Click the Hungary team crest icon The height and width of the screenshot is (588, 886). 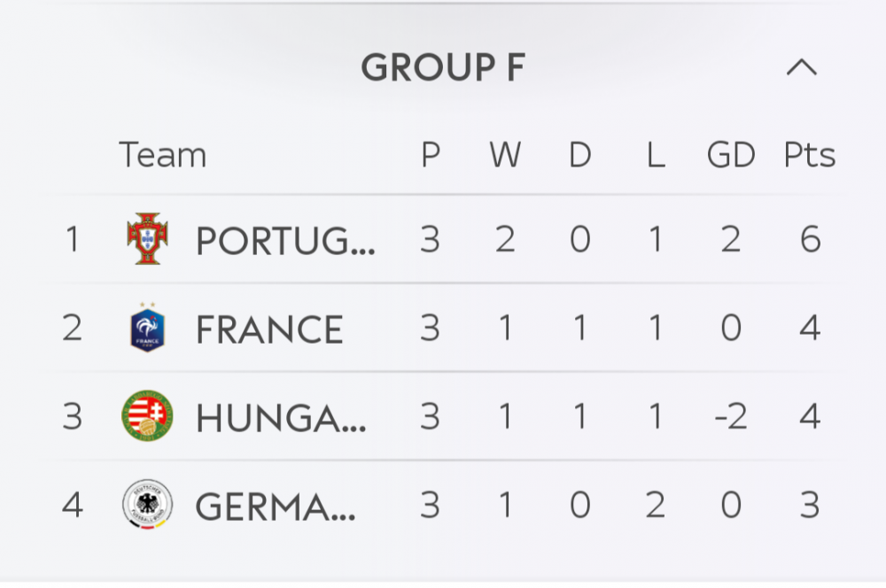(x=147, y=416)
